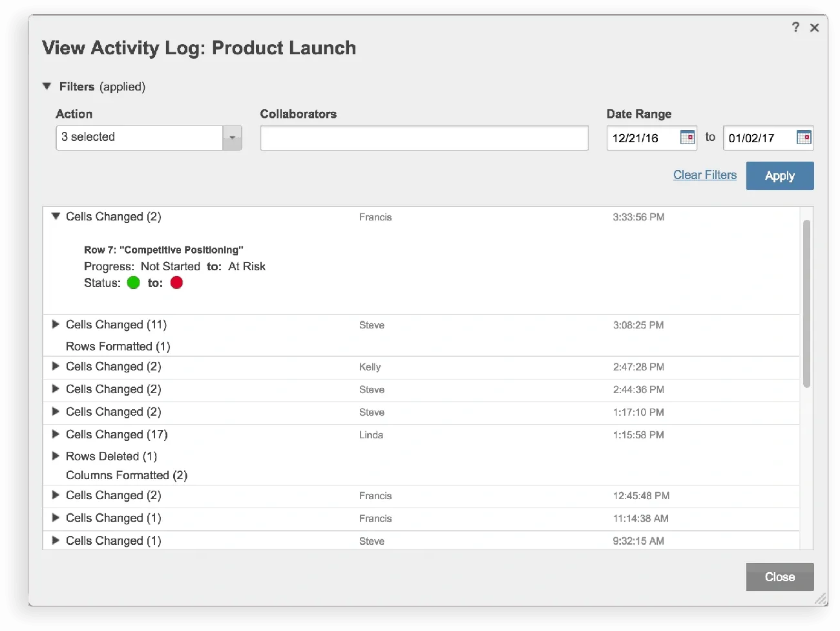Expand the 12:45:48 PM Cells Changed entry
The image size is (840, 631).
click(56, 495)
